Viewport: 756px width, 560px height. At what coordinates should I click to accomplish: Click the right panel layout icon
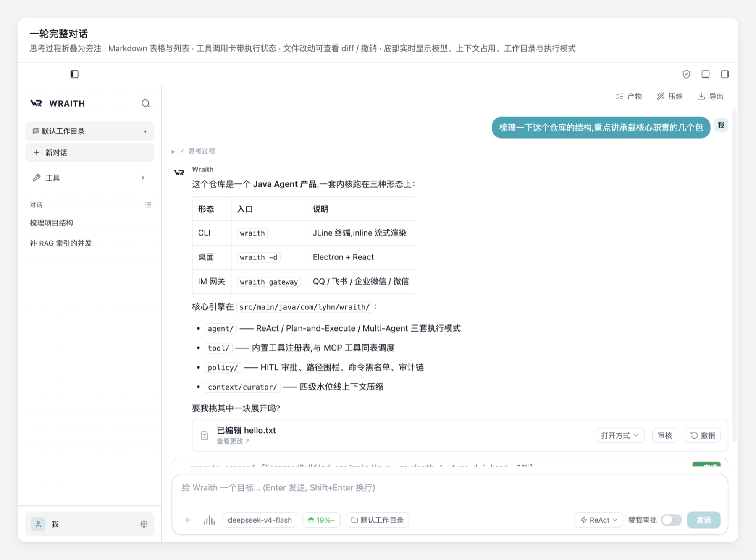(724, 74)
